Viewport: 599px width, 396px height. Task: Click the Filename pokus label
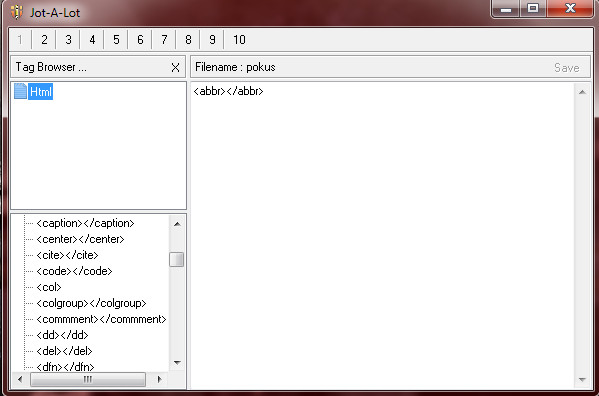tap(235, 67)
